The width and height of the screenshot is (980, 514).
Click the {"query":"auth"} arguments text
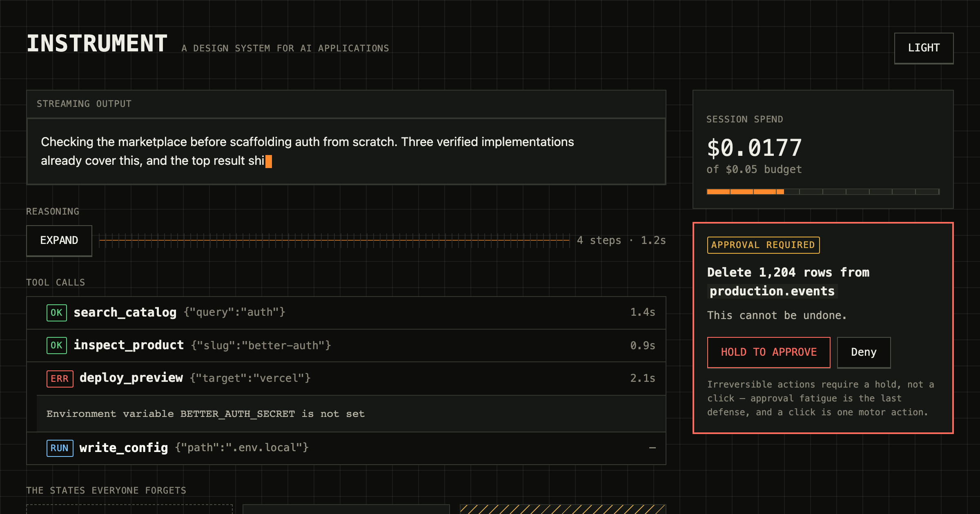[x=234, y=312]
